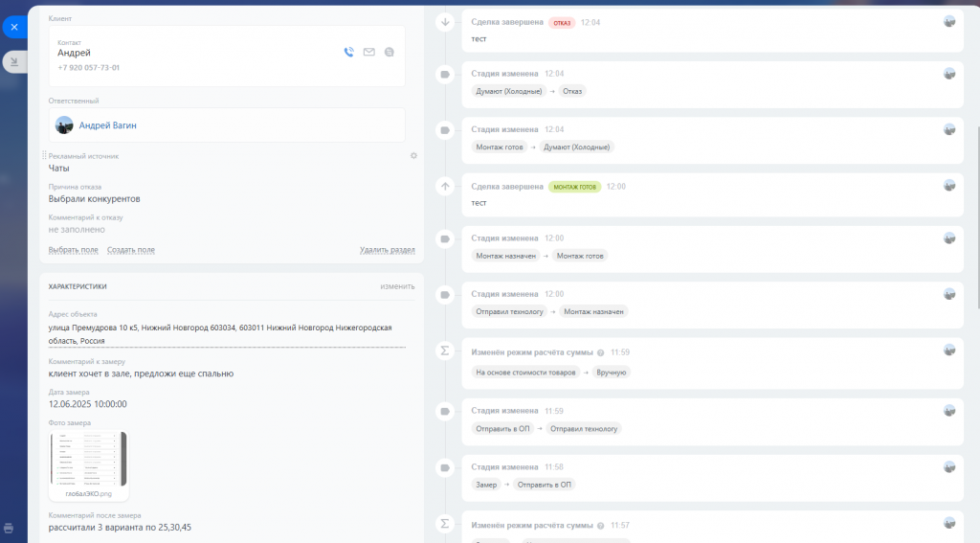
Task: Open chat message icon next to contact
Action: coord(389,52)
